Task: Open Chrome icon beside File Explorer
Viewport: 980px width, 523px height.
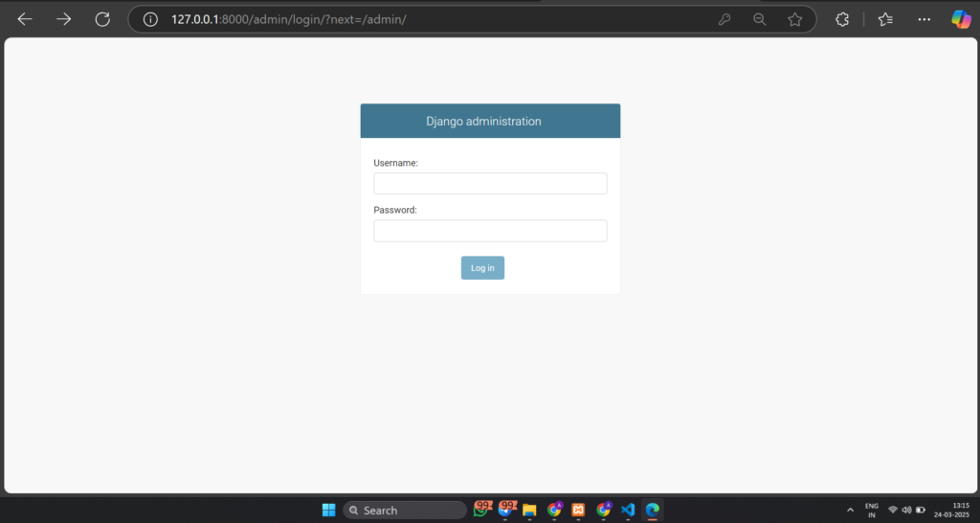Action: coord(554,510)
